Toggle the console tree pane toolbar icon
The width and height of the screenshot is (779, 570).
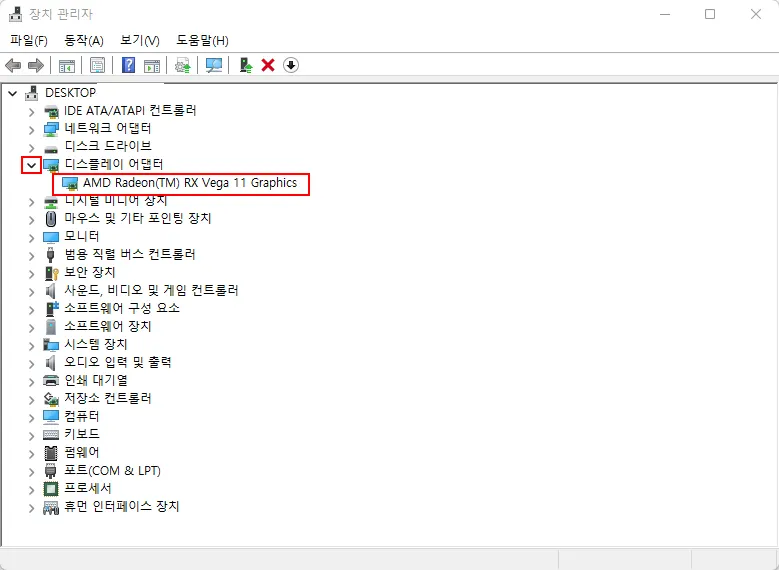[x=67, y=65]
